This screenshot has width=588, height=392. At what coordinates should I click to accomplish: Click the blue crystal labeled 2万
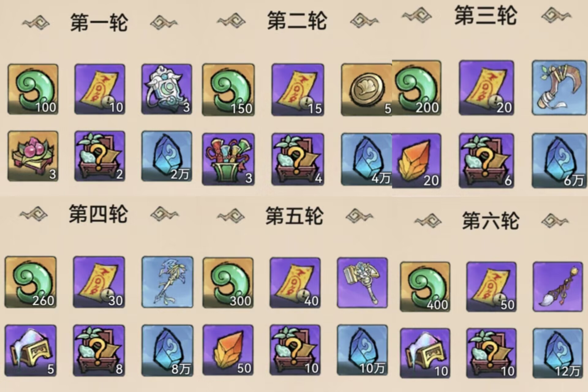pos(167,156)
